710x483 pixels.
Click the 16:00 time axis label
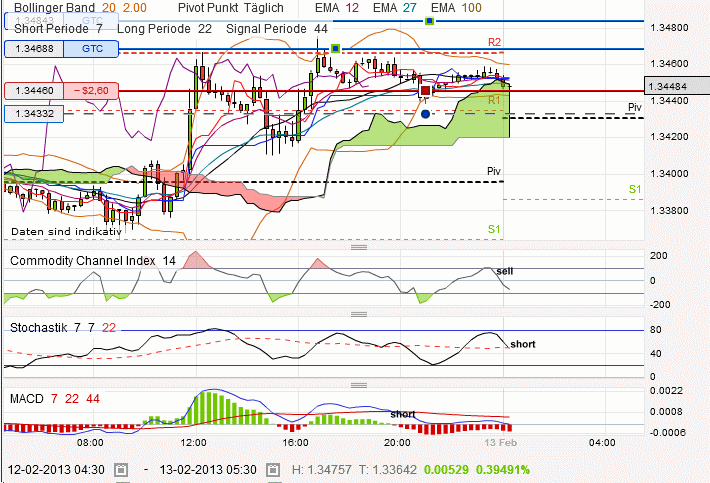click(x=295, y=442)
